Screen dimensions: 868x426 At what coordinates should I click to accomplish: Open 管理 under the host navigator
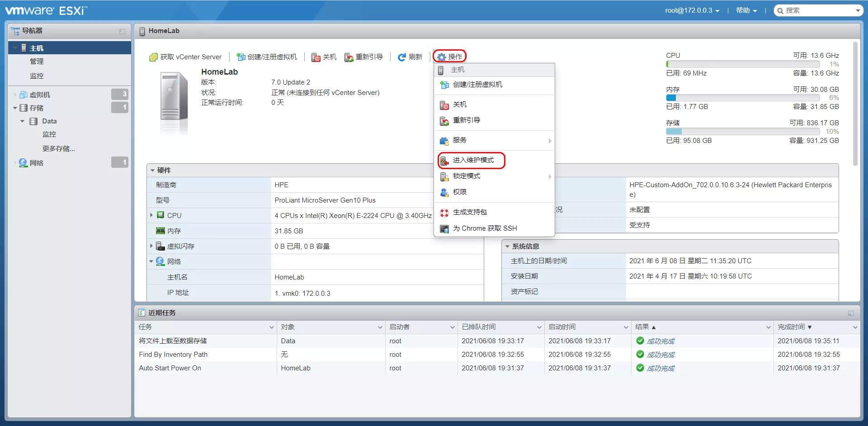pyautogui.click(x=37, y=62)
